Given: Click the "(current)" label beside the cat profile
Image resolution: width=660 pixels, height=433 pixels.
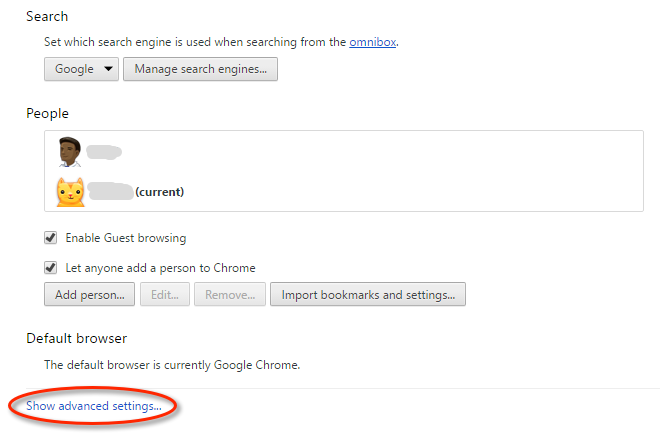Looking at the screenshot, I should [160, 191].
